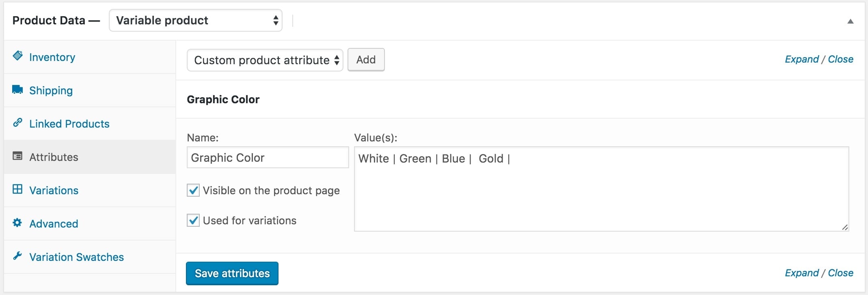Image resolution: width=868 pixels, height=295 pixels.
Task: Uncheck Visible on the product page
Action: point(193,190)
